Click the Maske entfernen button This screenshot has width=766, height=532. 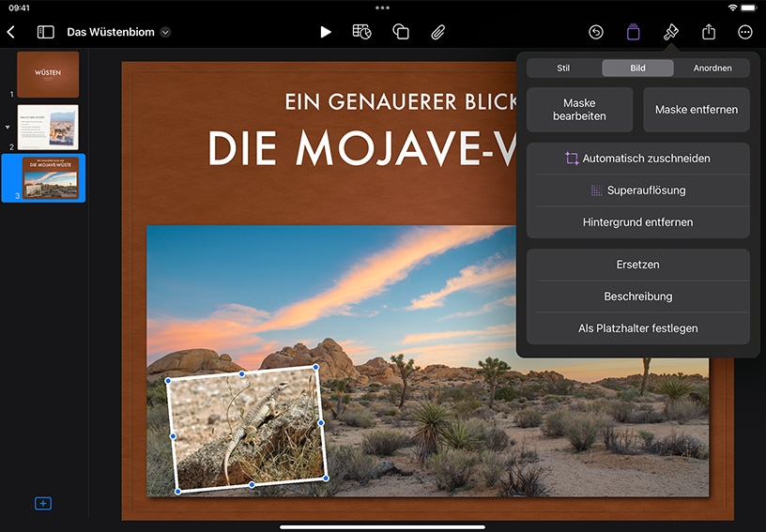tap(697, 110)
